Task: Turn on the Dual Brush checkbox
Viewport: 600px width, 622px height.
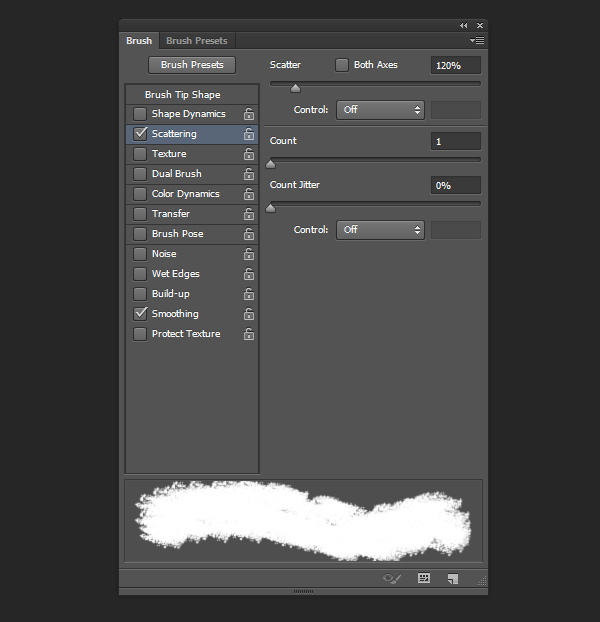Action: (140, 174)
